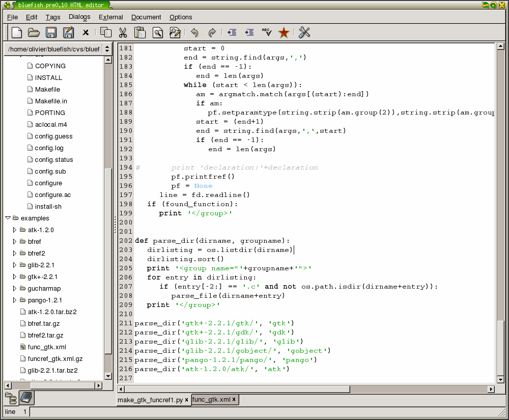Click the scissors Cut icon
Screen dimensions: 509x420
coord(123,33)
